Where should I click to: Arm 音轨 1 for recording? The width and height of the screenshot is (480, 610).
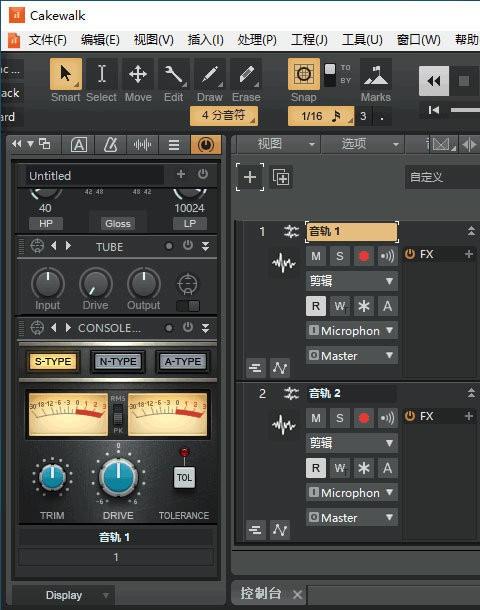pyautogui.click(x=364, y=256)
